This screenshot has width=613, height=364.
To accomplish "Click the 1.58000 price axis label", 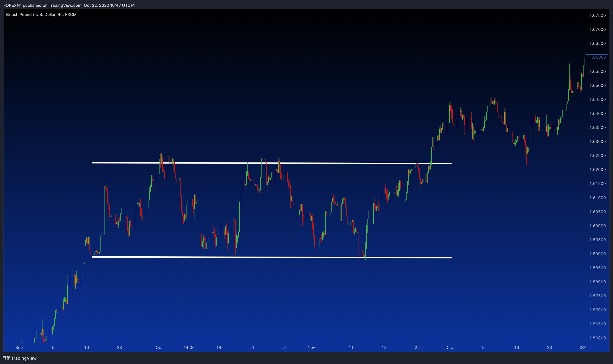I will coord(597,282).
